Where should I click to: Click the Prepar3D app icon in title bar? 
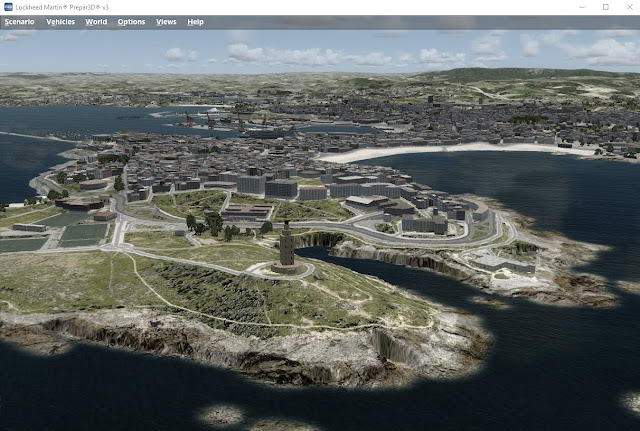[x=8, y=7]
